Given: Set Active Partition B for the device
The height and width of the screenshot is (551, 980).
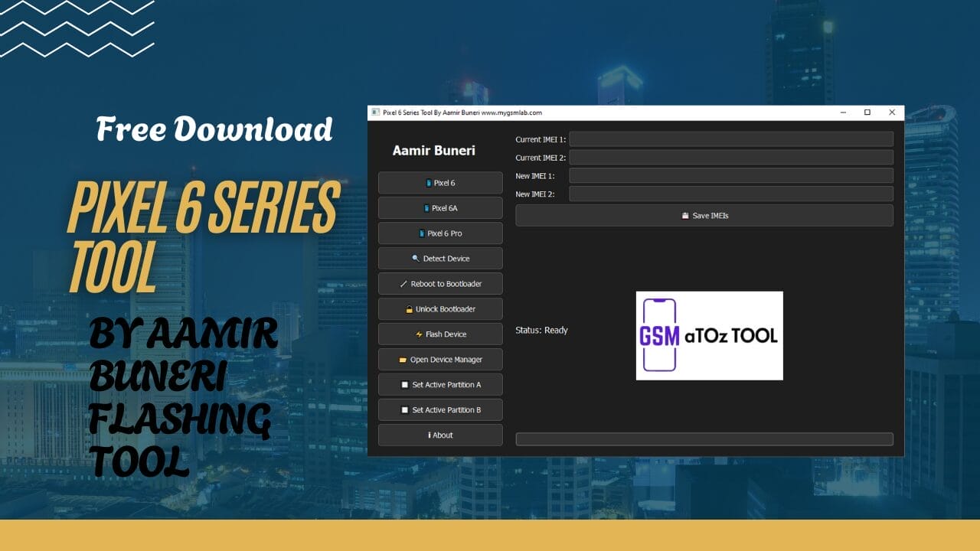Looking at the screenshot, I should click(x=440, y=409).
